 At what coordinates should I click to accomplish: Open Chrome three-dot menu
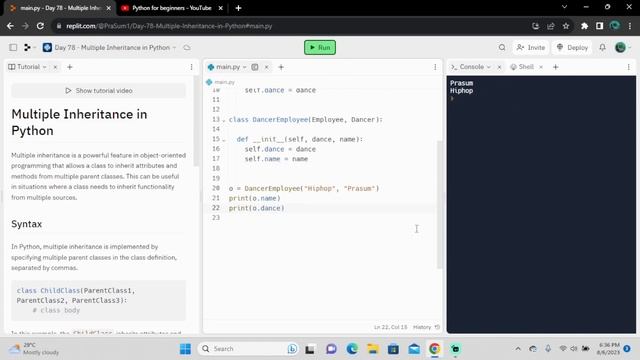[630, 26]
